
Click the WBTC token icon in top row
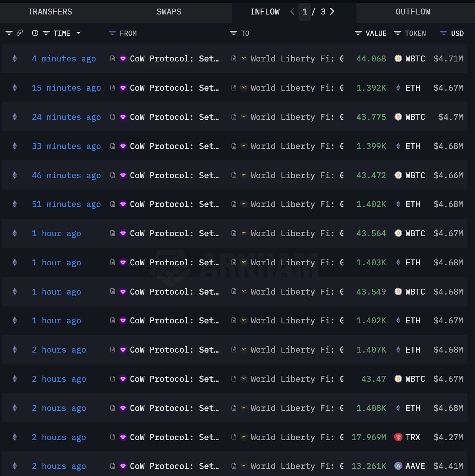tap(398, 59)
